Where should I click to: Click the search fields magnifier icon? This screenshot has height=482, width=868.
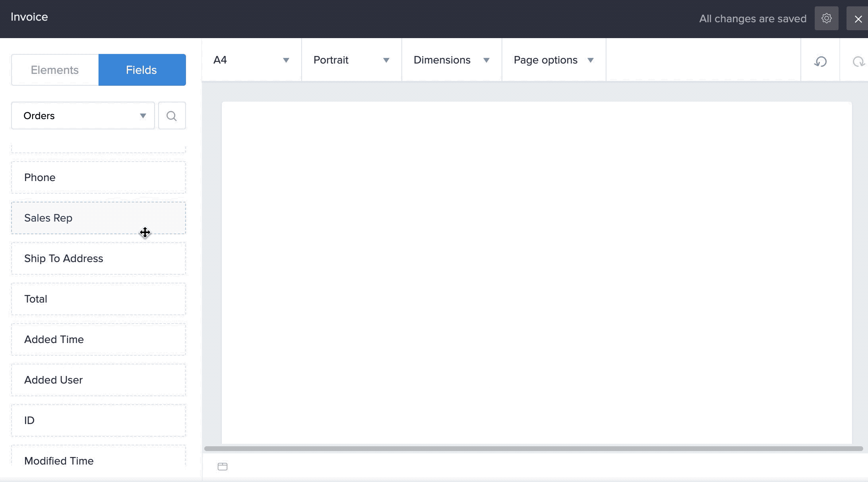(x=172, y=116)
